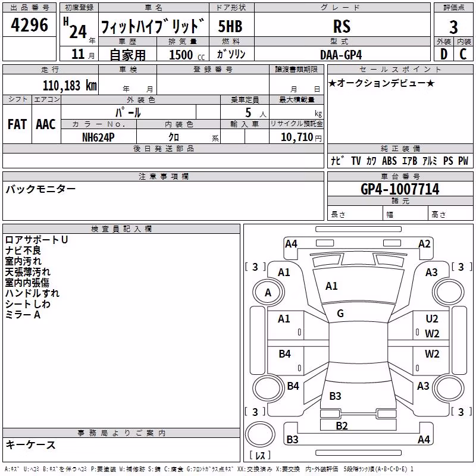Click the ナビ equipment item
This screenshot has width=476, height=476.
(337, 161)
